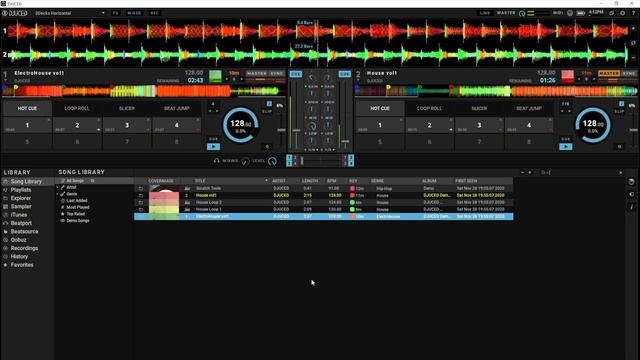Switch deck 1 pads to LOOP ROLL
Viewport: 640px width, 360px height.
pos(77,108)
